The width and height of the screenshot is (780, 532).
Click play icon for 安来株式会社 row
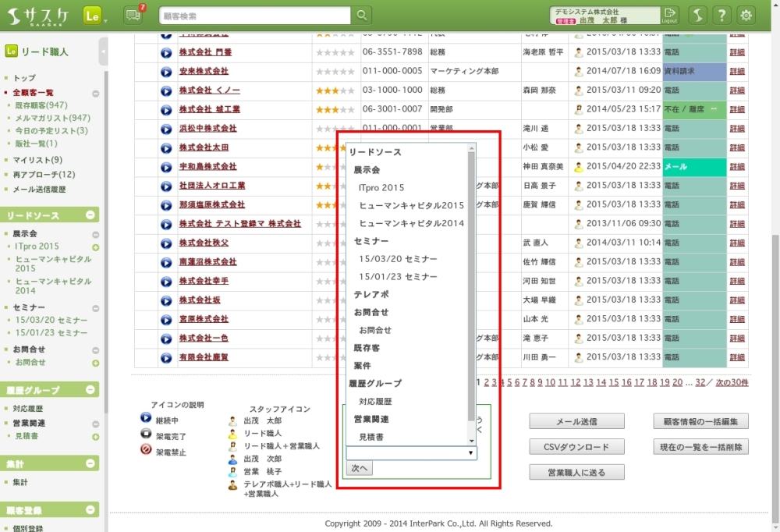(166, 73)
